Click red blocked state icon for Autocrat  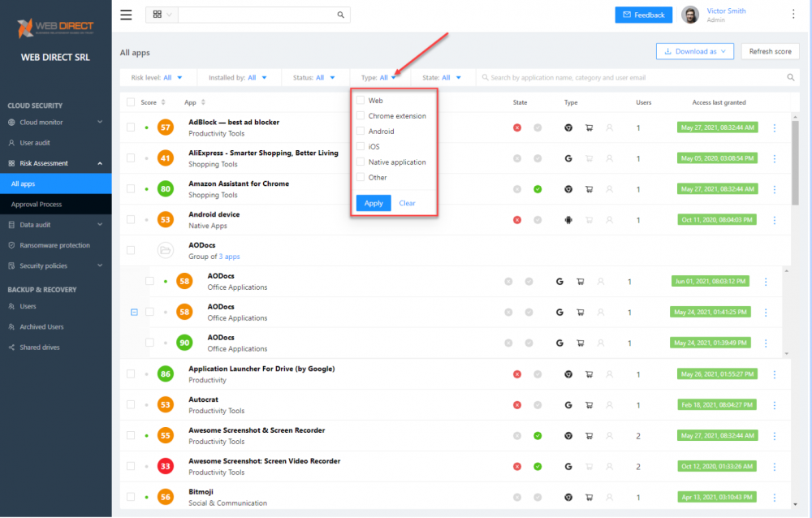pos(516,405)
